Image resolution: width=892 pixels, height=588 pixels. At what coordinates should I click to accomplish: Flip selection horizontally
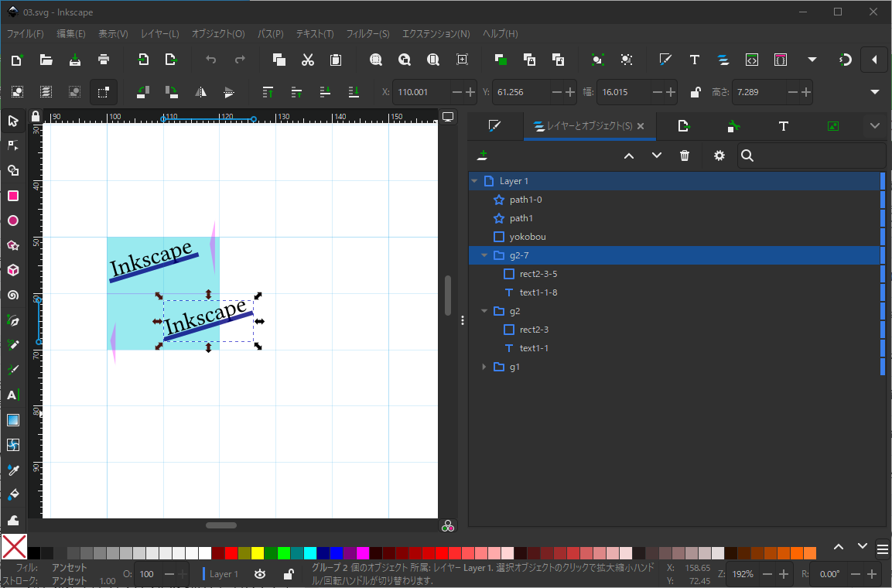pos(201,92)
